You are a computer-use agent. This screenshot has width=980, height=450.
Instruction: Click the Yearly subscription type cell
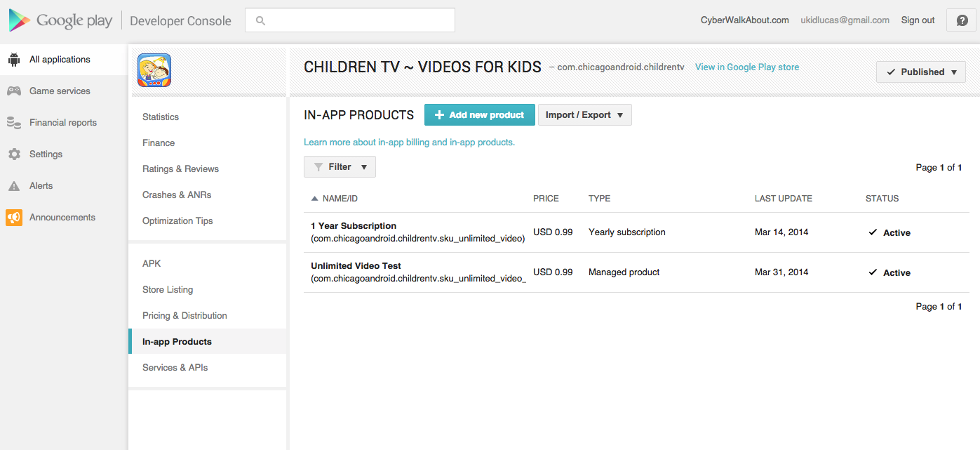(x=627, y=232)
